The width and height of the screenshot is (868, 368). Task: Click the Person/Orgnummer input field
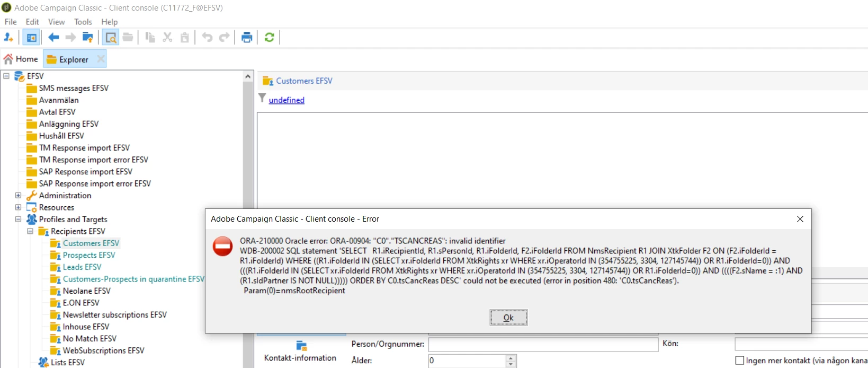pyautogui.click(x=543, y=344)
